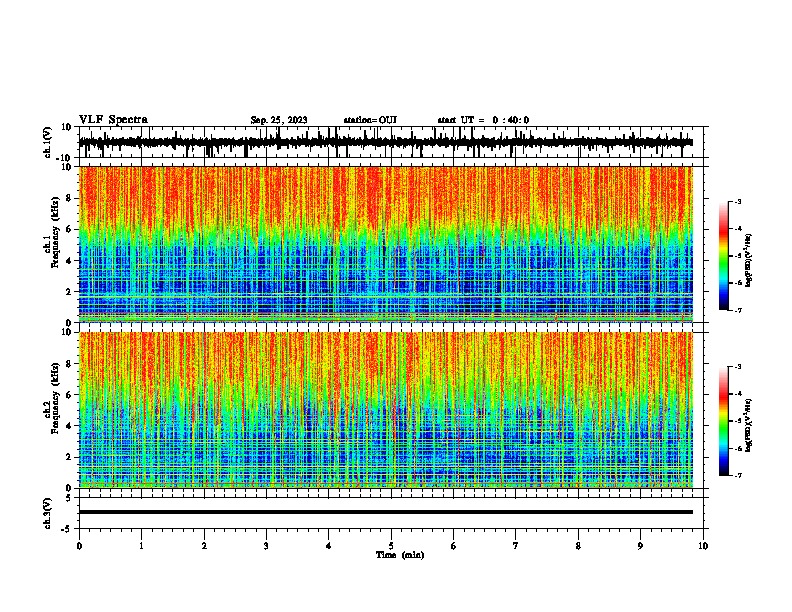
Task: Click the time axis tick label "3"
Action: pos(266,546)
